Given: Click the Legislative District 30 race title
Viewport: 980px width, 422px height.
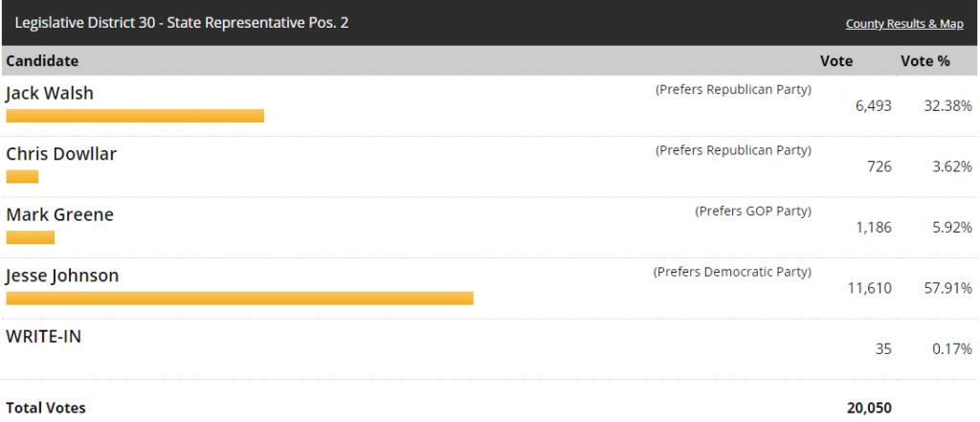Looking at the screenshot, I should point(181,23).
